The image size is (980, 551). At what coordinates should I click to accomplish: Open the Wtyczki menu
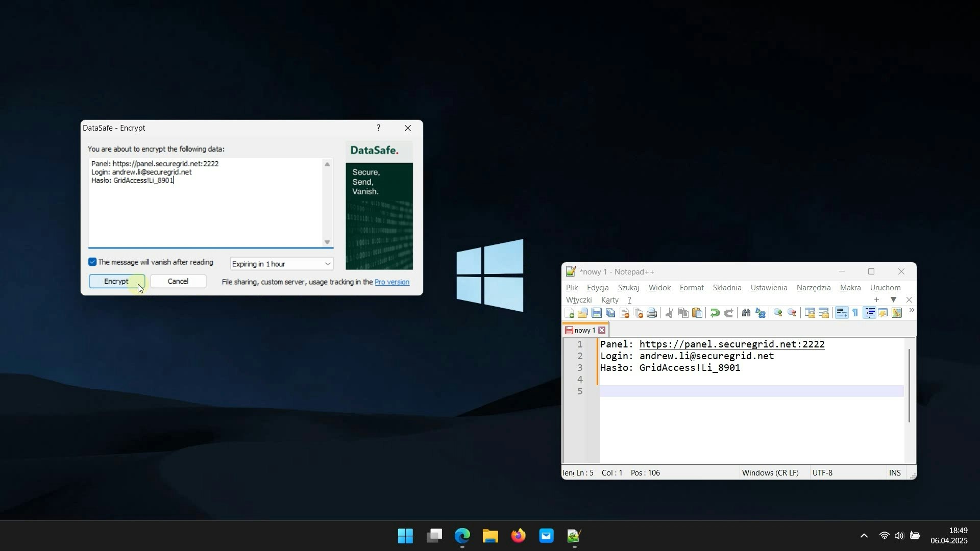pyautogui.click(x=579, y=300)
